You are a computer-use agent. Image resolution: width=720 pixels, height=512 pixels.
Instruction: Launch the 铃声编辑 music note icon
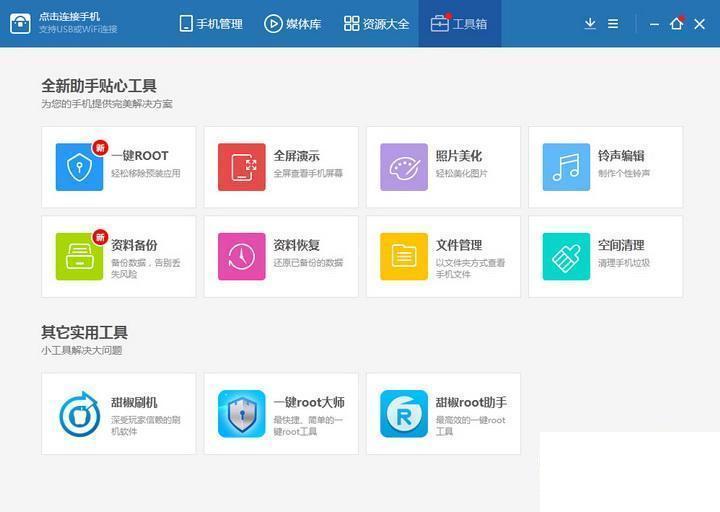[x=566, y=167]
